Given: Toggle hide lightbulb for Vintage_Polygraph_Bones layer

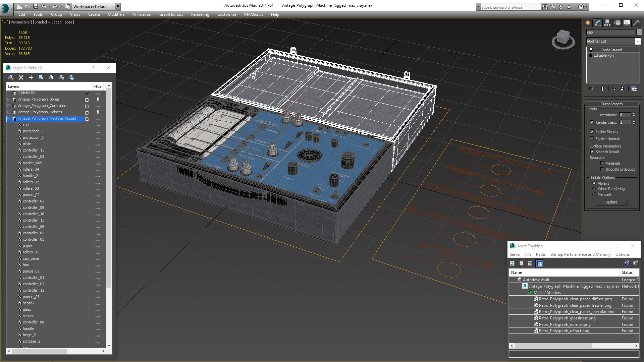Looking at the screenshot, I should 98,99.
